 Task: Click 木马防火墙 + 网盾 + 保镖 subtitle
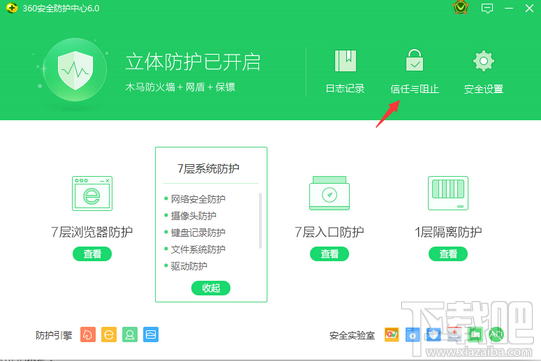[180, 87]
